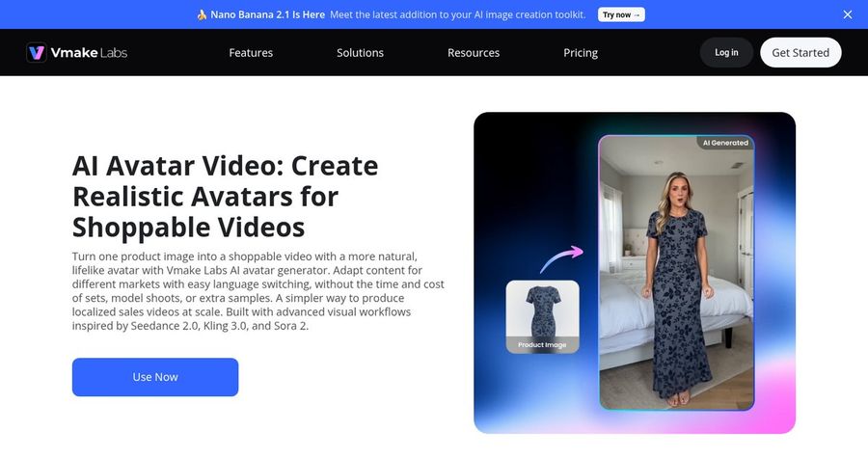Click the 'AI Avatar Video' headline
868x458 pixels.
[x=226, y=197]
